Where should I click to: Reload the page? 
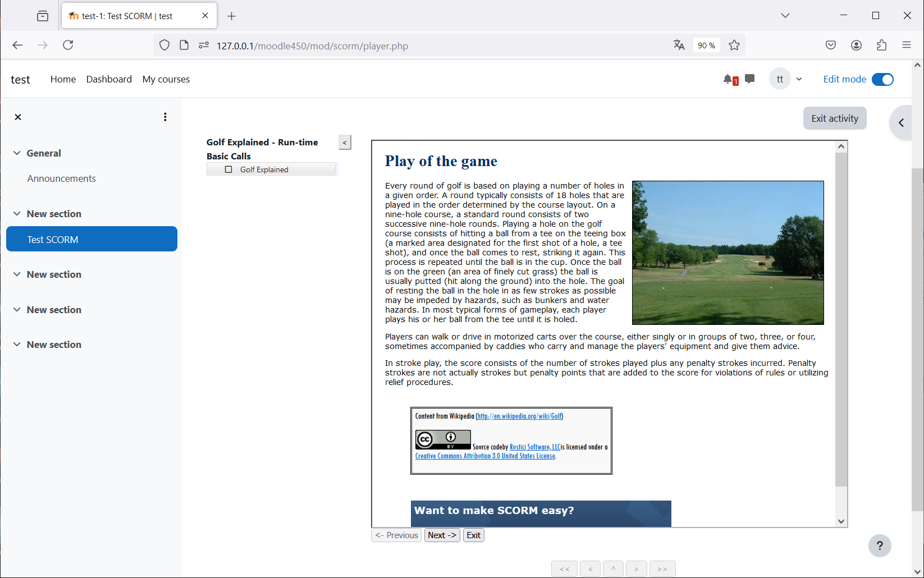pyautogui.click(x=68, y=45)
